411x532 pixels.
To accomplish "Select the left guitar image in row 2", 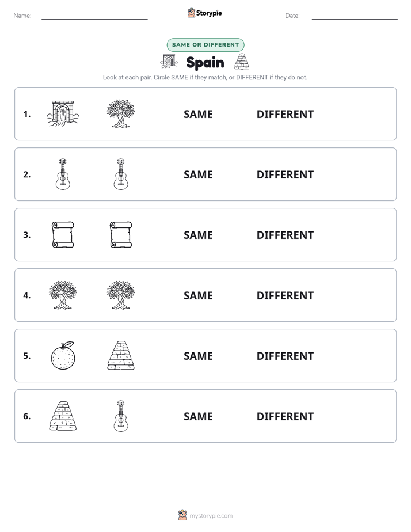I will click(x=63, y=174).
